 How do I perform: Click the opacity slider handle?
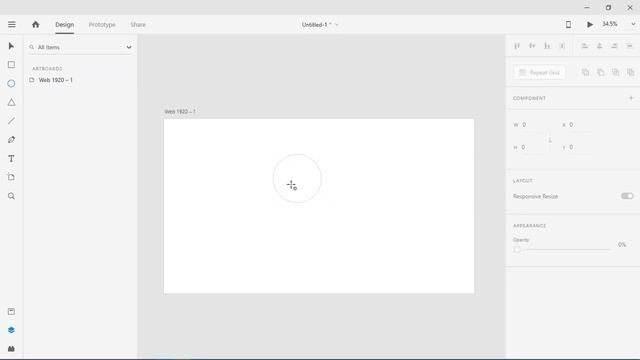click(x=517, y=249)
